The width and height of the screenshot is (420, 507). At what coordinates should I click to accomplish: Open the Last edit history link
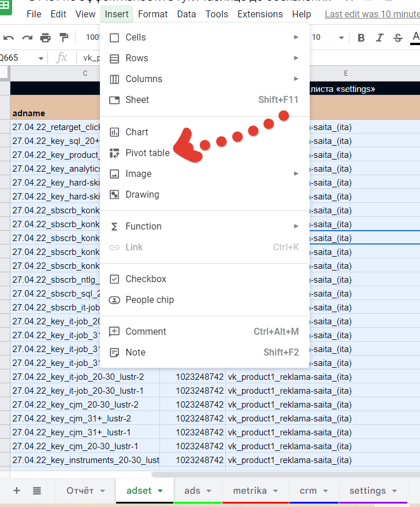(x=372, y=14)
